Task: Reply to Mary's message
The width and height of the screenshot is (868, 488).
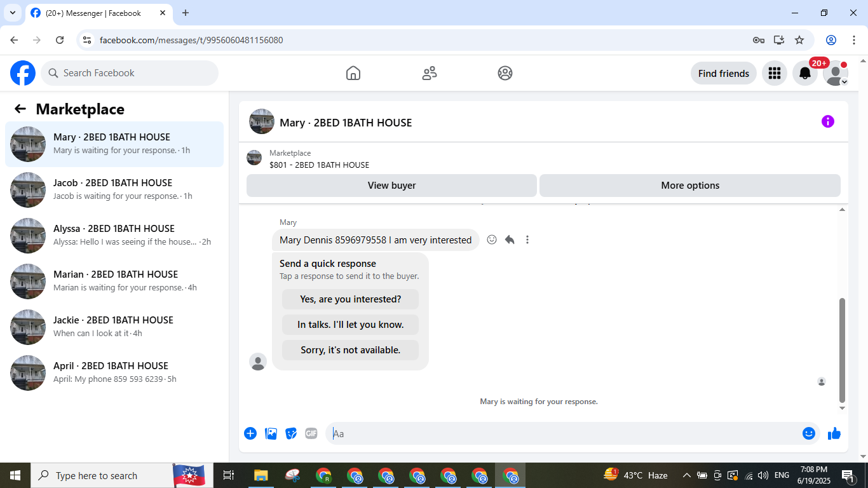Action: pyautogui.click(x=510, y=240)
